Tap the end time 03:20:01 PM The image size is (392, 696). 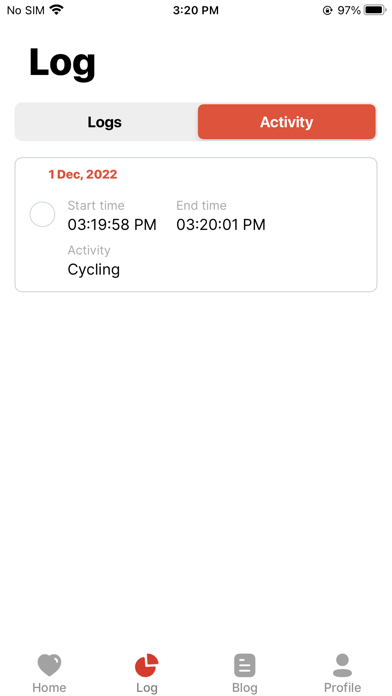(221, 225)
